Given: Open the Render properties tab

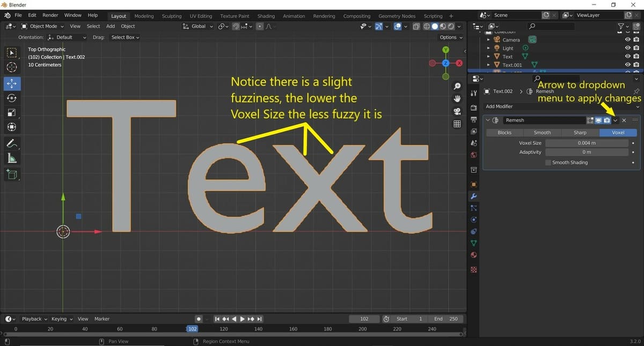Looking at the screenshot, I should pyautogui.click(x=474, y=107).
